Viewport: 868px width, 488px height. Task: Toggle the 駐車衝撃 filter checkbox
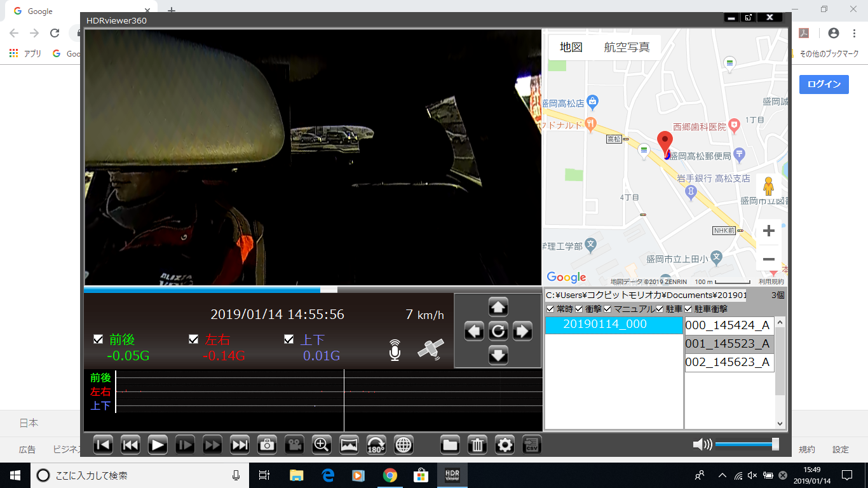[x=688, y=309]
